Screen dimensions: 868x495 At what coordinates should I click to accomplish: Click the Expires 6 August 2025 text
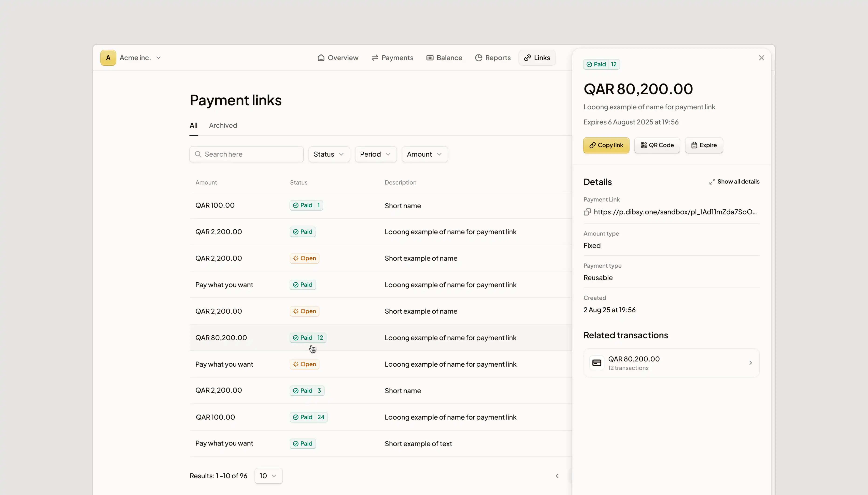(631, 122)
